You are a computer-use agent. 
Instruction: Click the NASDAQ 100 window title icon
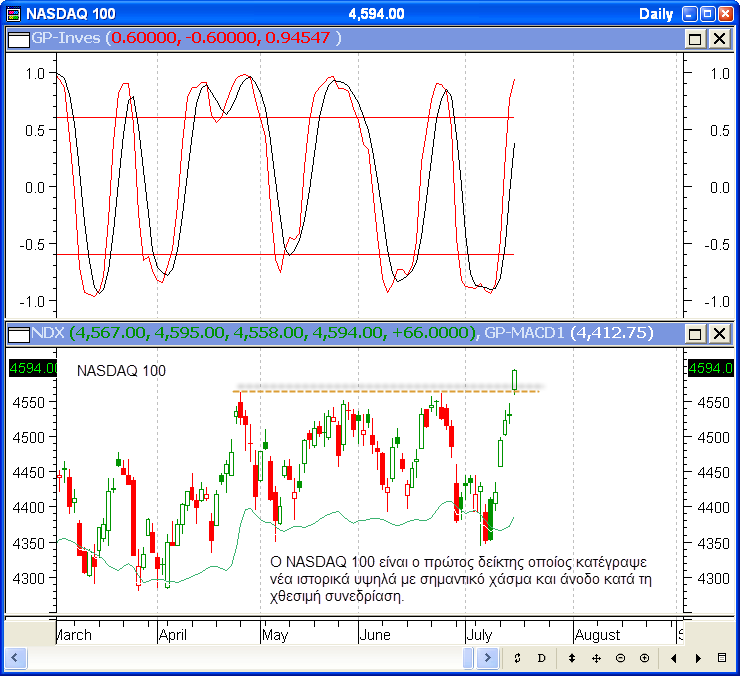pos(14,14)
